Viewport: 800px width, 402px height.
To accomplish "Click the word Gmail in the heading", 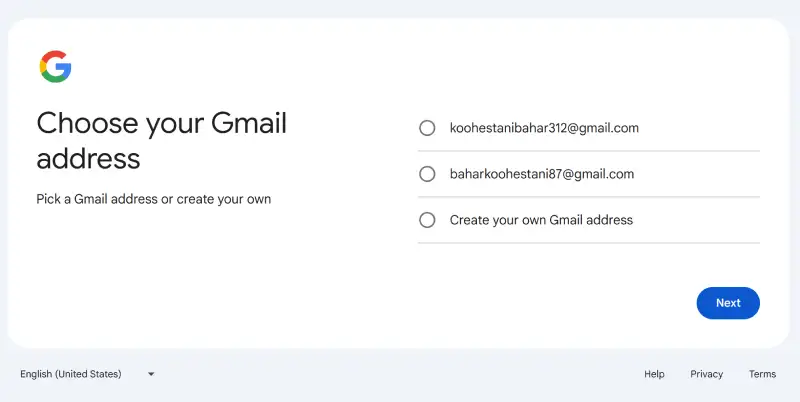I will (248, 123).
